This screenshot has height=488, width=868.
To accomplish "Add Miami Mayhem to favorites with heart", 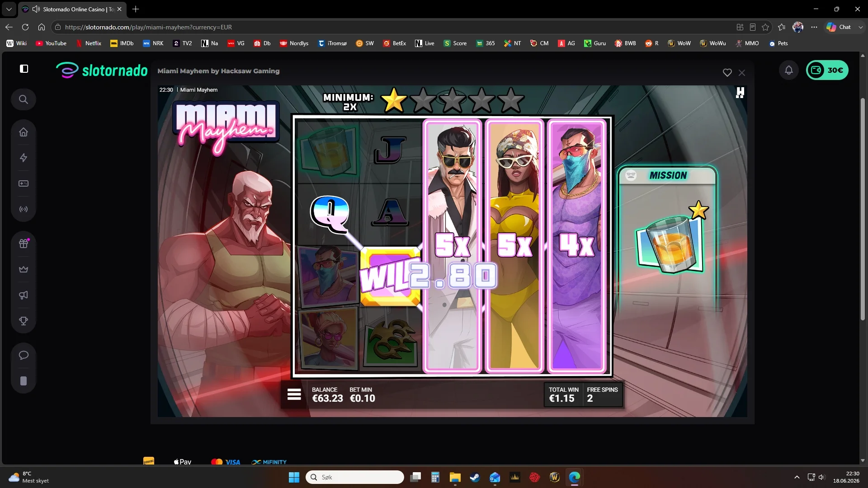I will pyautogui.click(x=727, y=72).
